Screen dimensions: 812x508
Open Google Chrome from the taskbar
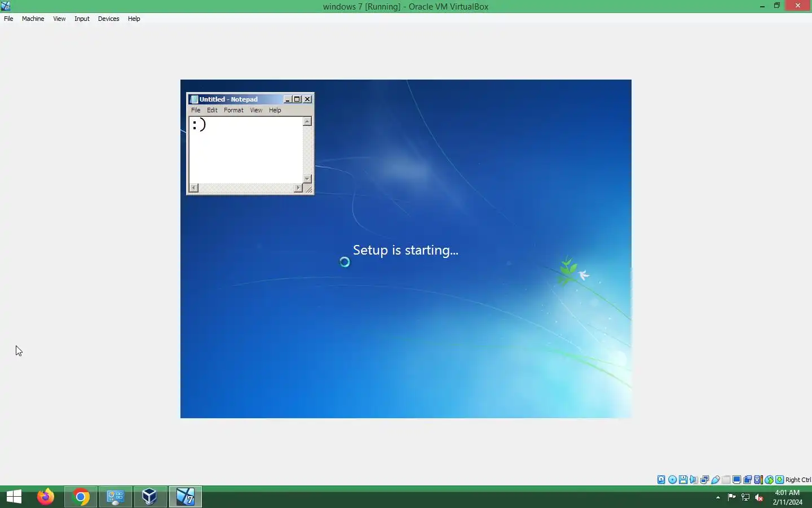click(81, 497)
